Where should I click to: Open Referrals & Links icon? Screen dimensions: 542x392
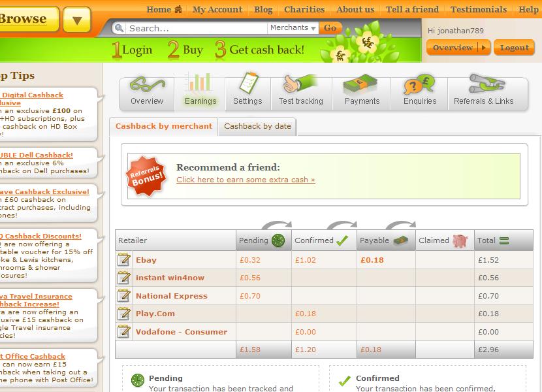pos(483,85)
